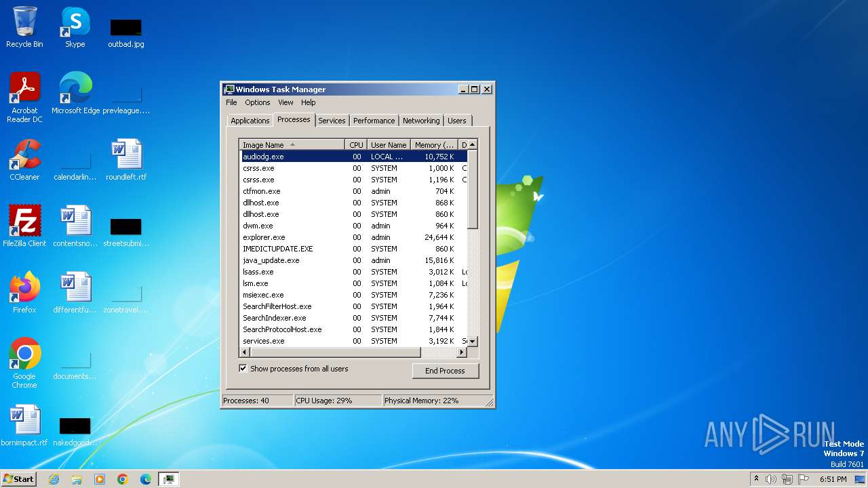Open the View menu
Screen dimensions: 868x488
point(285,102)
